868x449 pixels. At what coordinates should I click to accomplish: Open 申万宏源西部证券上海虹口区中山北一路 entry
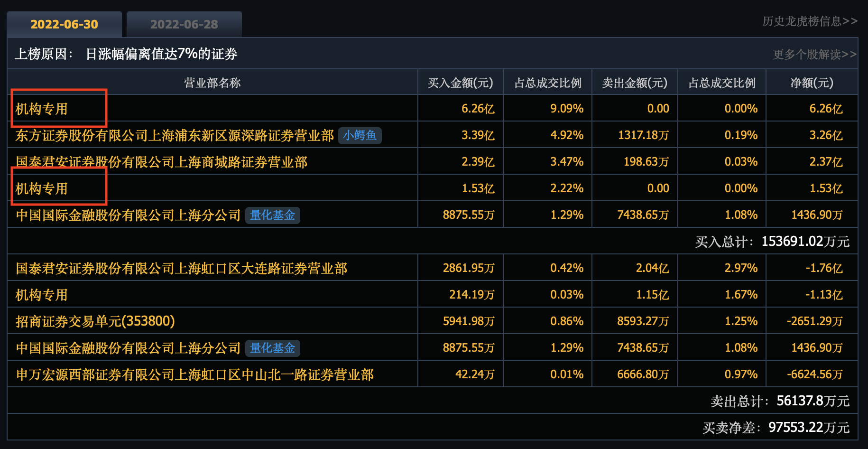coord(194,375)
